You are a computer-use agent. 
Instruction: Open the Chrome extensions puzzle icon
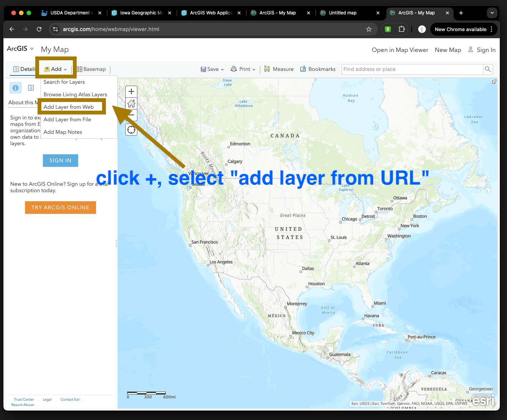[x=402, y=29]
